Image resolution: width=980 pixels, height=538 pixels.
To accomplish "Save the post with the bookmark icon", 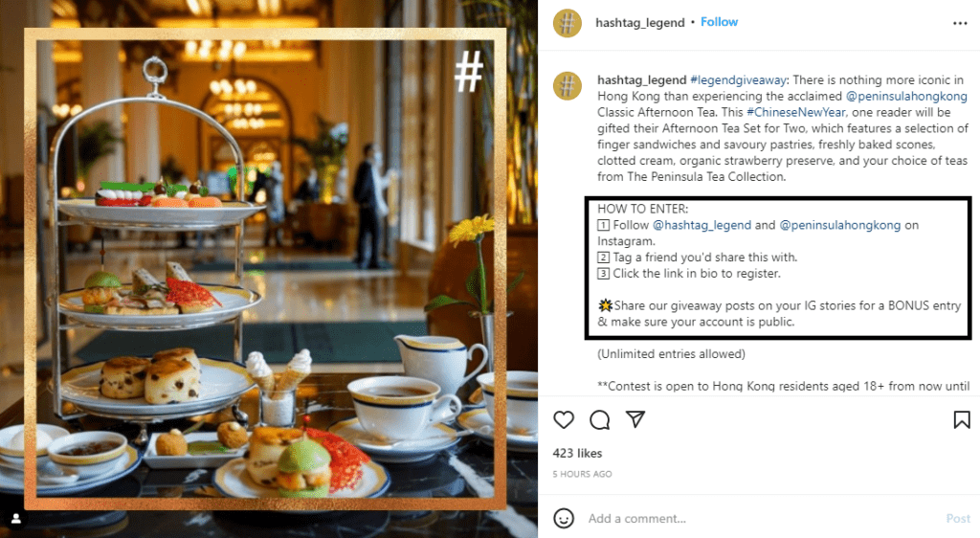I will (962, 420).
